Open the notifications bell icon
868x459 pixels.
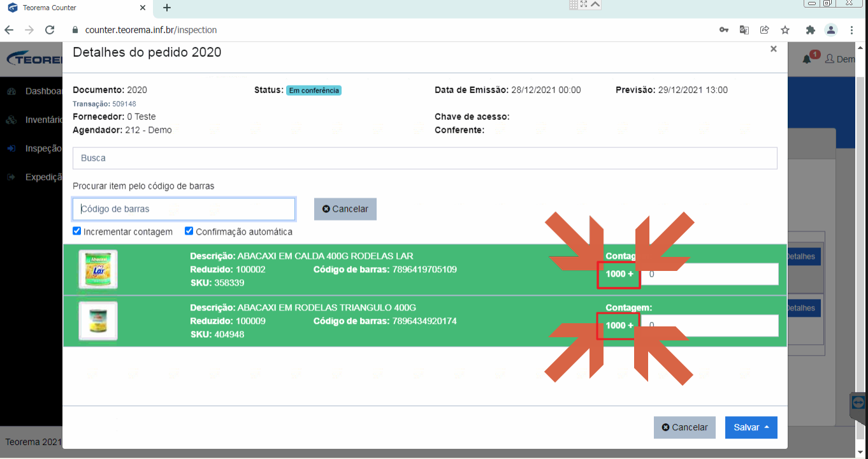pyautogui.click(x=807, y=59)
